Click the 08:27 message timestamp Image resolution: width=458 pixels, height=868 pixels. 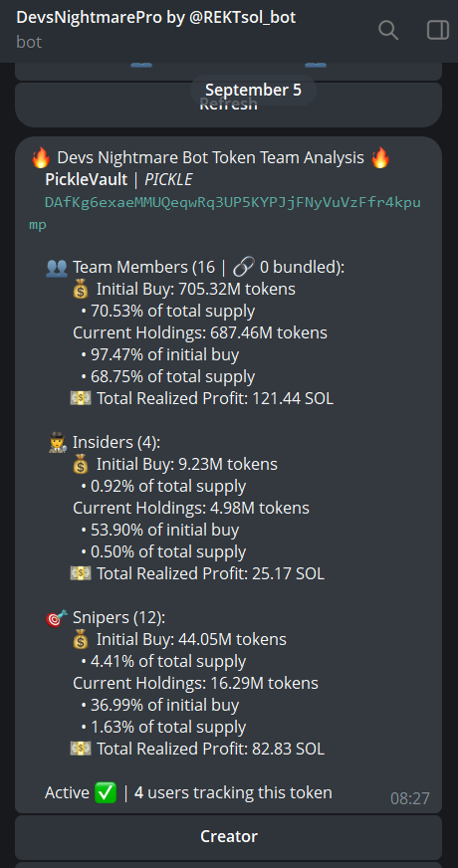click(x=410, y=798)
